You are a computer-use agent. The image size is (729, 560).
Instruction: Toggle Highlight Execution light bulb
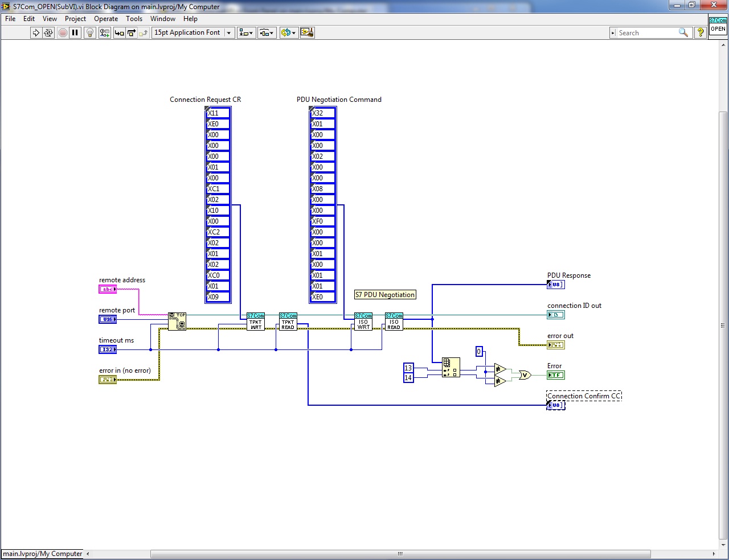click(90, 32)
